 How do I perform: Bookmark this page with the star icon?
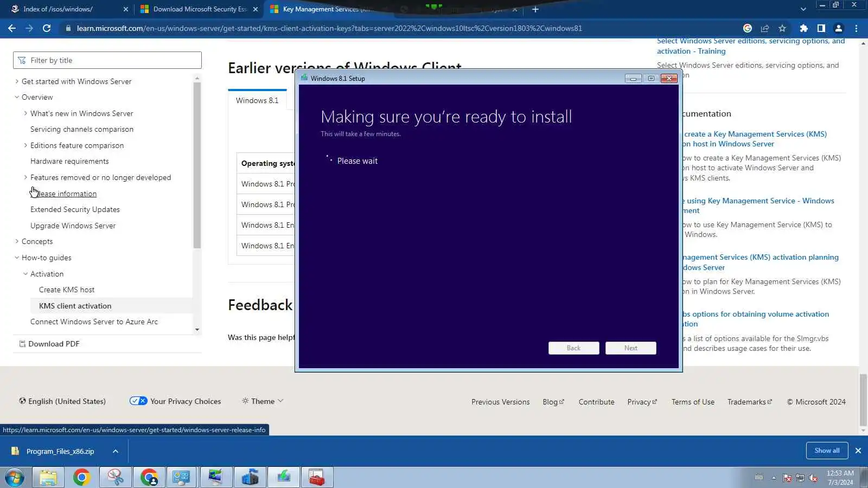[782, 28]
